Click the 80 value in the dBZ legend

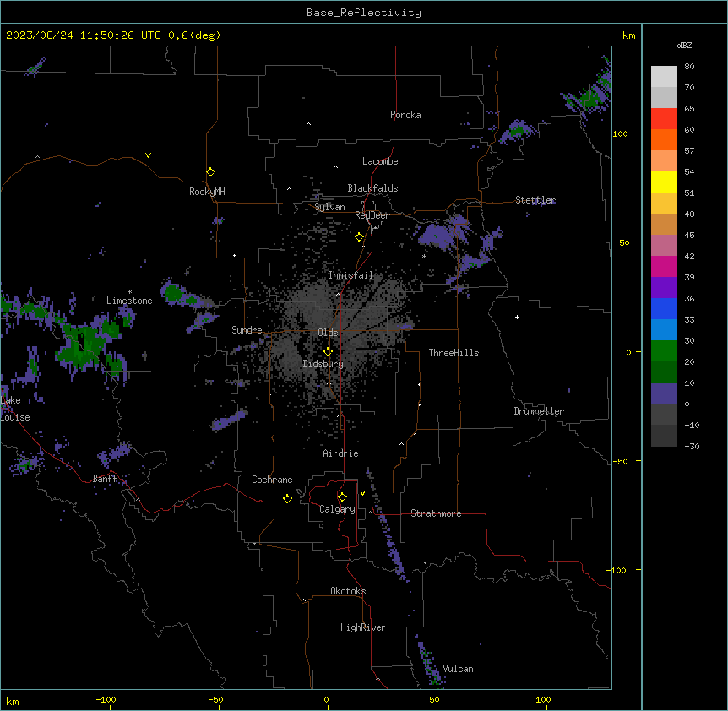[689, 67]
